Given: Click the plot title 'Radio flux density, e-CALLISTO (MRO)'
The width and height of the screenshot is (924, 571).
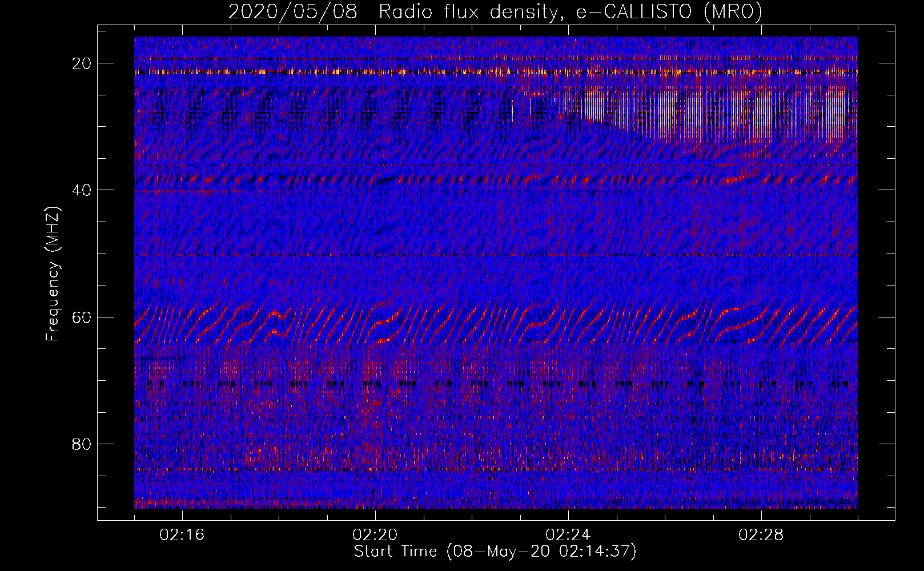Looking at the screenshot, I should (571, 12).
